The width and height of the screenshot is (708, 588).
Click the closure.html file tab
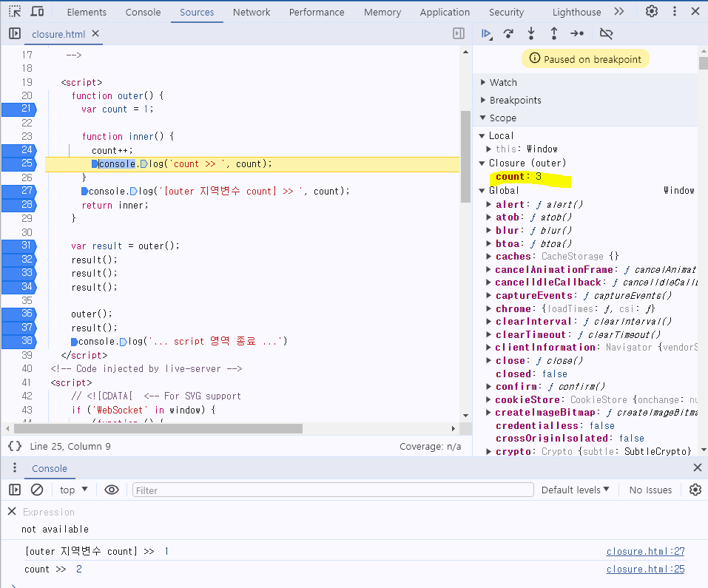(58, 34)
